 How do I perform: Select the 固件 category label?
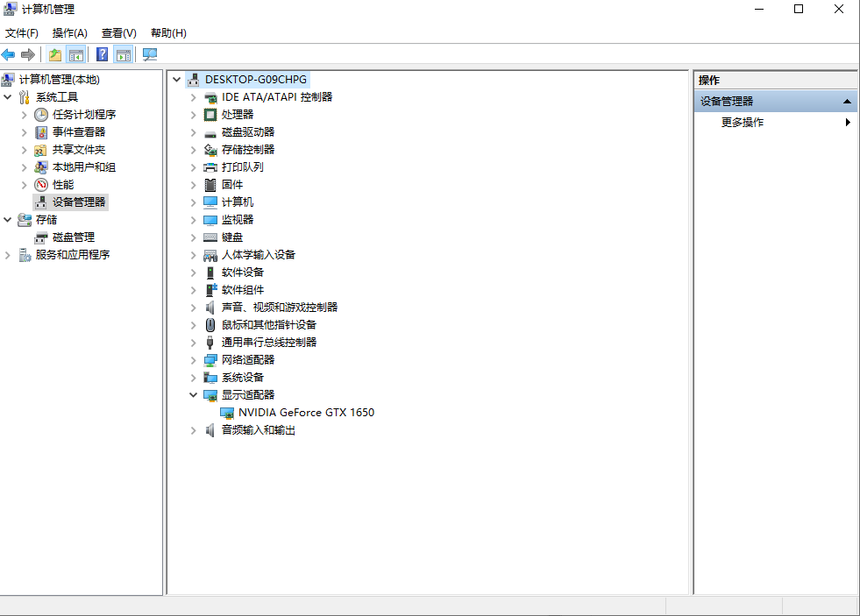tap(232, 185)
